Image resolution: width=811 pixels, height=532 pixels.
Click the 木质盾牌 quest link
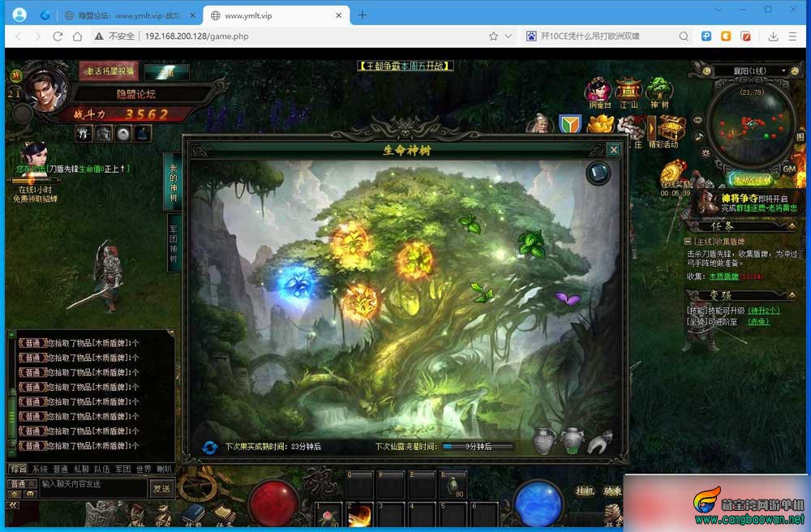[x=723, y=277]
